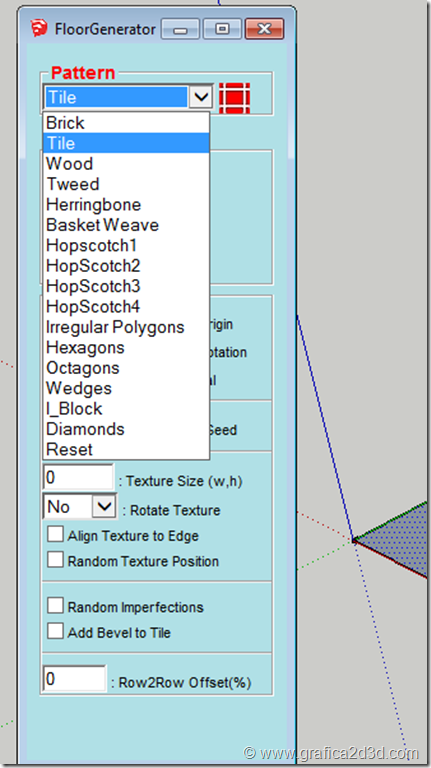Pick Wedges pattern

tap(126, 388)
